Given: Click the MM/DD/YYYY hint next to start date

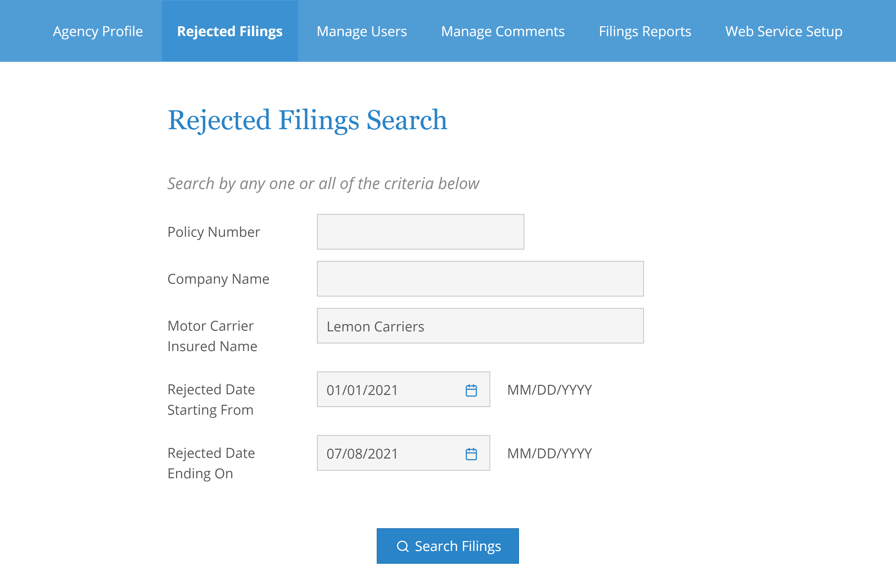Looking at the screenshot, I should [x=549, y=390].
